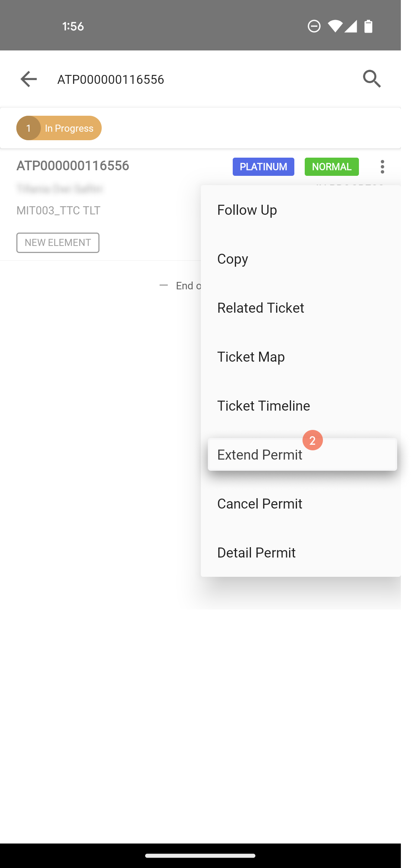Select Extend Permit menu item
This screenshot has width=412, height=868.
[x=302, y=455]
